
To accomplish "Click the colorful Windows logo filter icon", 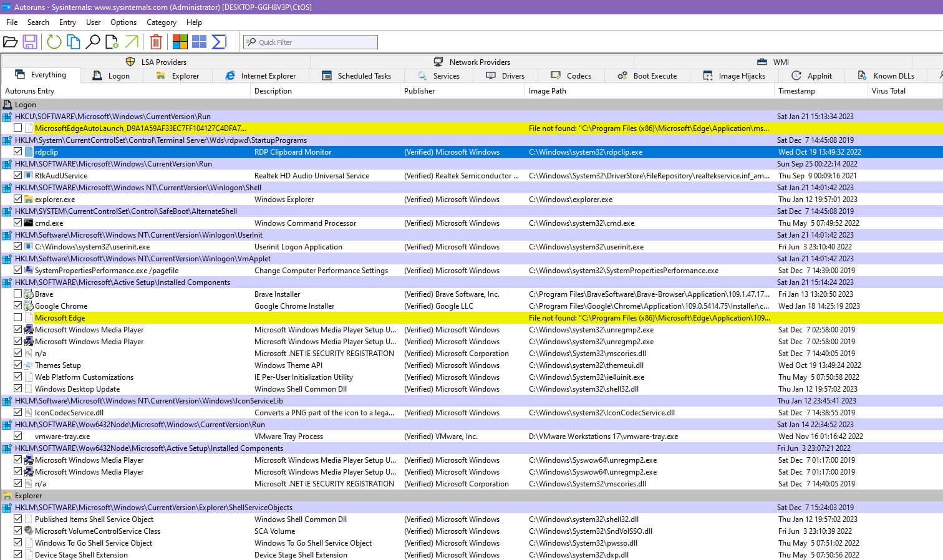I will pyautogui.click(x=180, y=42).
